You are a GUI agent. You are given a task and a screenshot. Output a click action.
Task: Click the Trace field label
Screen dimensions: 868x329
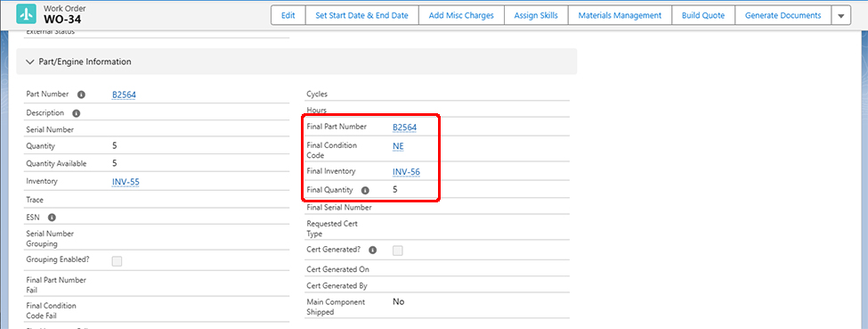tap(35, 200)
